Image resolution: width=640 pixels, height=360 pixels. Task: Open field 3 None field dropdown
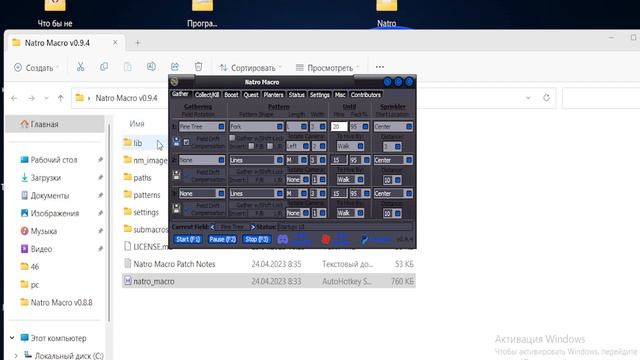(x=202, y=193)
